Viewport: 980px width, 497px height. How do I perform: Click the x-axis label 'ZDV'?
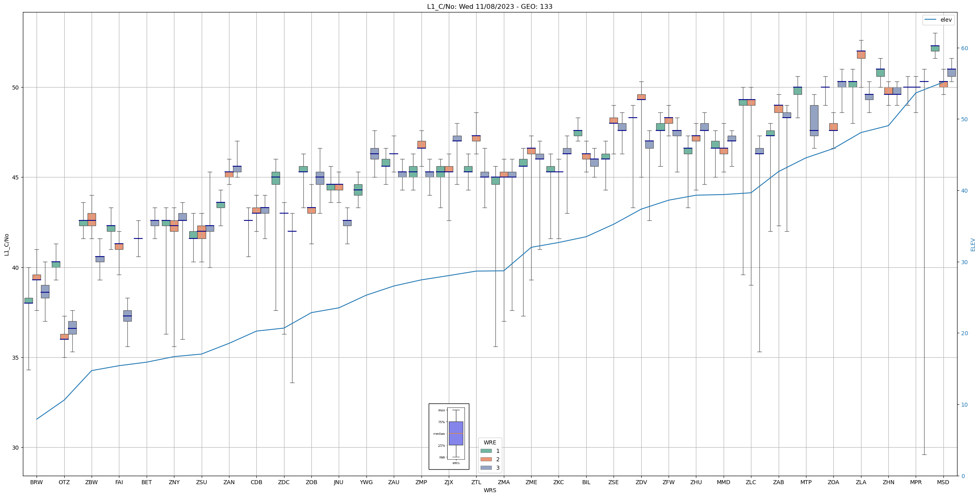click(x=641, y=482)
